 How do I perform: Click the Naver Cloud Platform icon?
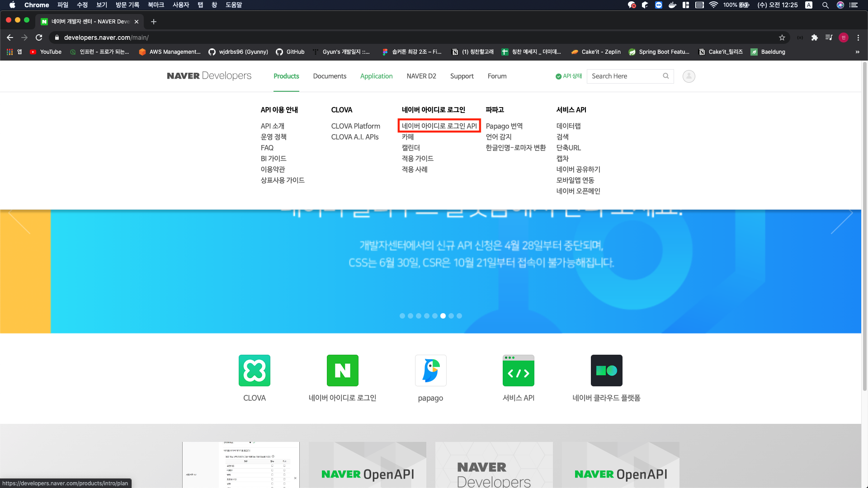[607, 371]
